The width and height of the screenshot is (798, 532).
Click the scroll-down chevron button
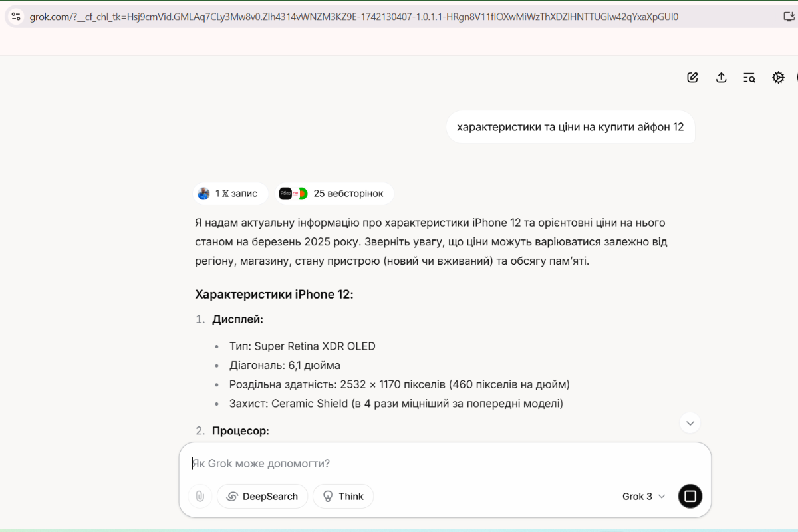pos(690,422)
